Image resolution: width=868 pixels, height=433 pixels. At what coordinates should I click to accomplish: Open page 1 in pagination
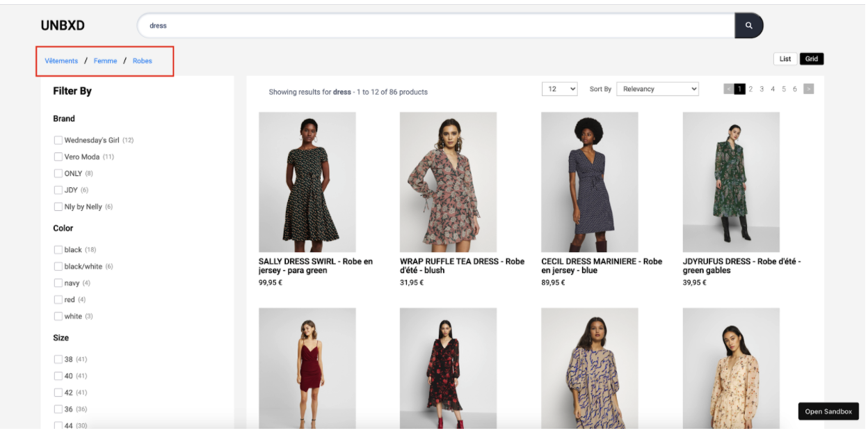click(x=740, y=89)
